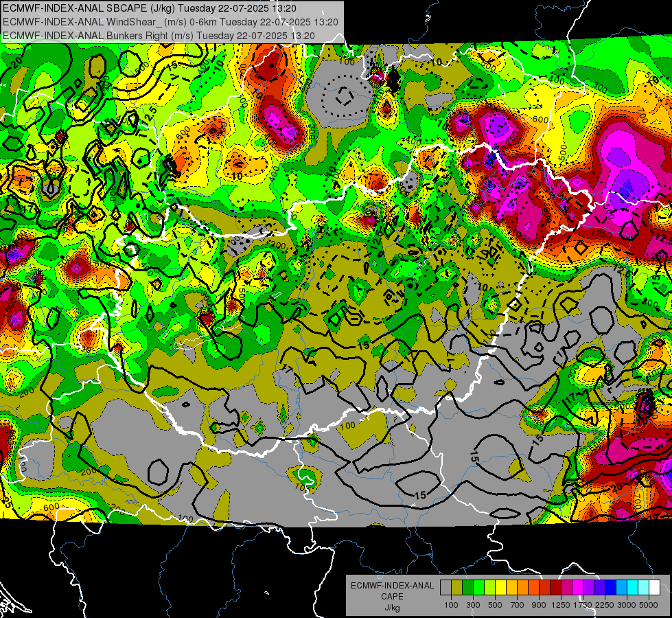Click the WindShear 0-6km title line
Screen dimensions: 672x618
pyautogui.click(x=170, y=22)
